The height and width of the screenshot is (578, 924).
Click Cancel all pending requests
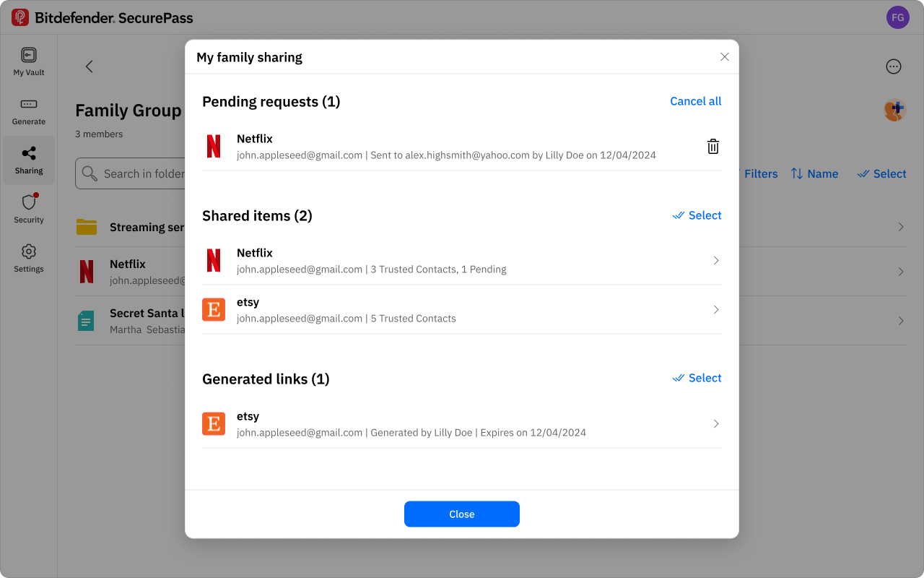click(696, 101)
